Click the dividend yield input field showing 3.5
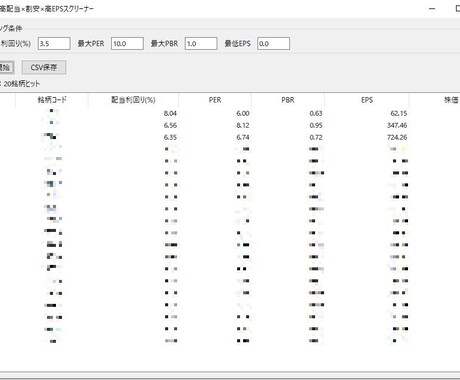 54,44
